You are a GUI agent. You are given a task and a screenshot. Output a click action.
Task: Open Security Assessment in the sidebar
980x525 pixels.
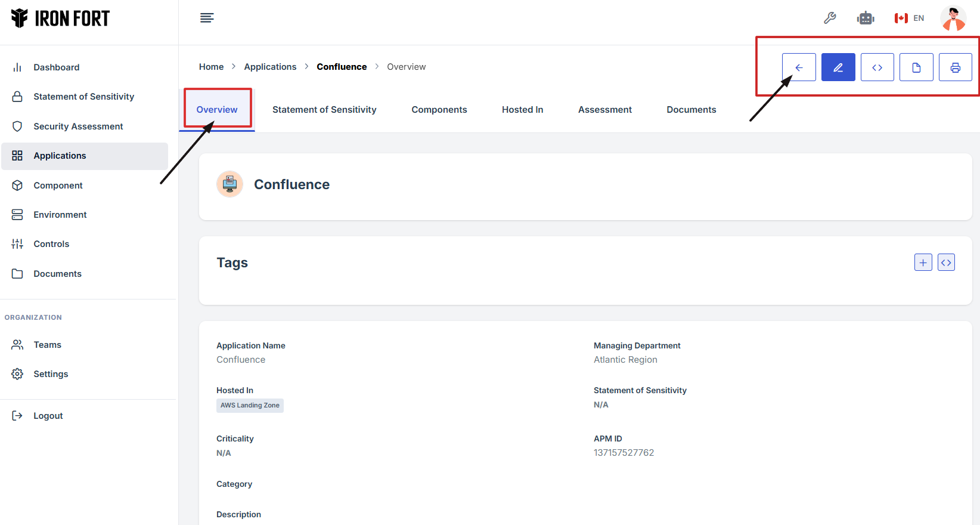point(78,126)
